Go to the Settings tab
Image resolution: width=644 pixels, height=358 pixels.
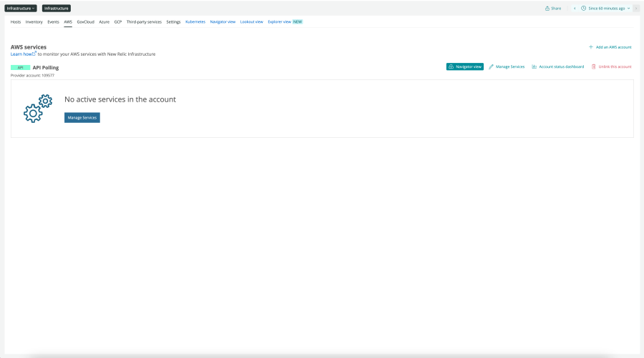pyautogui.click(x=173, y=21)
